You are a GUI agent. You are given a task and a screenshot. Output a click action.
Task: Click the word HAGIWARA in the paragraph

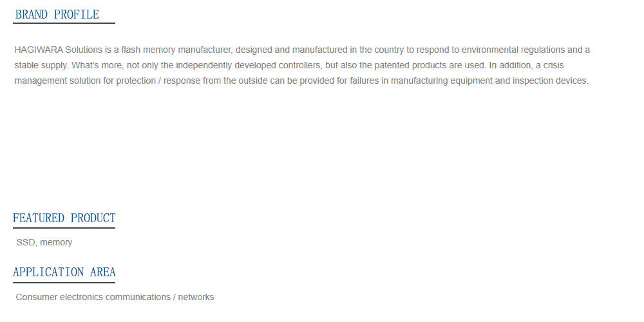39,50
